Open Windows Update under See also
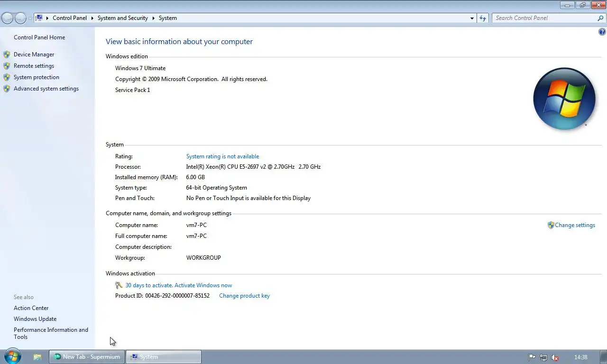 (x=35, y=319)
